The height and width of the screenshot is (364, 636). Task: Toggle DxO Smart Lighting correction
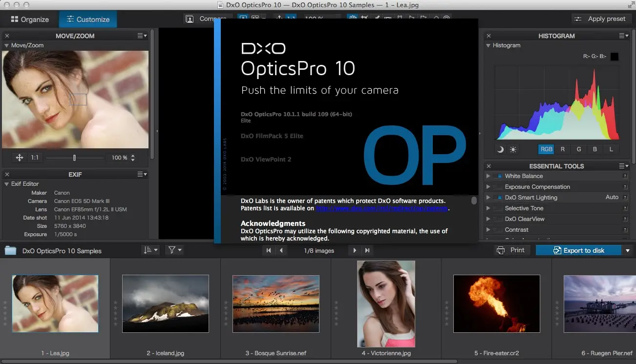(x=498, y=198)
